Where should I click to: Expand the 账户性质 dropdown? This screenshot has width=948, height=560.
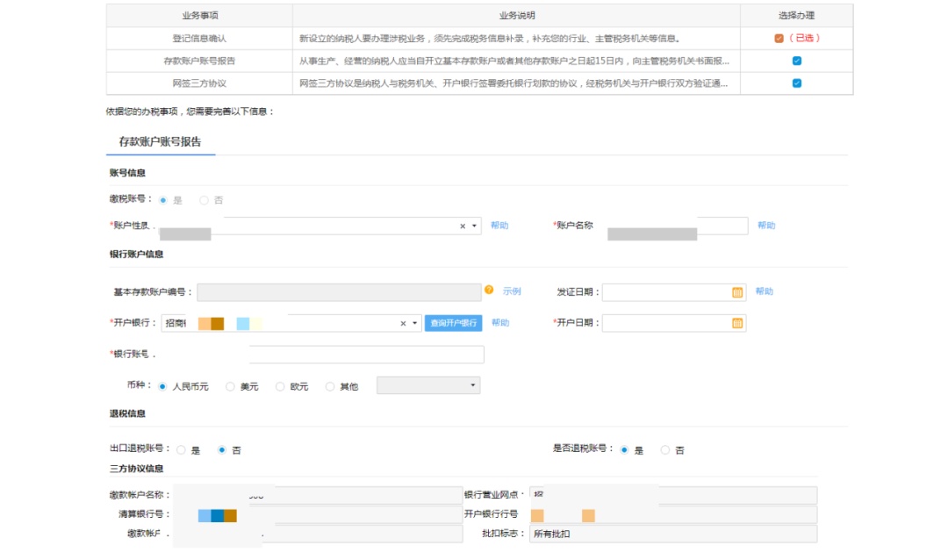point(475,226)
